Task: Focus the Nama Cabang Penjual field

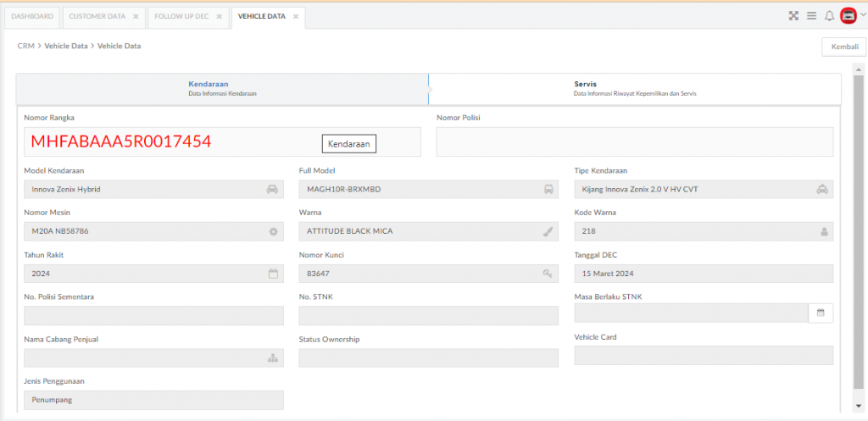Action: pos(154,358)
